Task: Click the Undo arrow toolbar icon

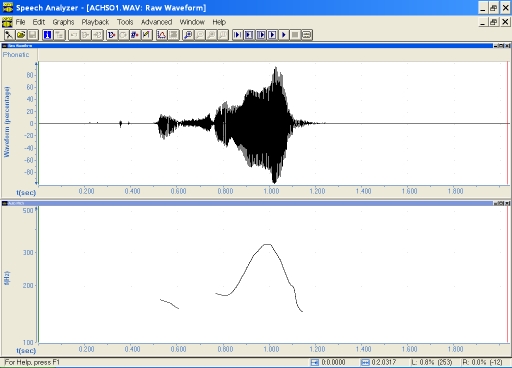Action: (74, 35)
